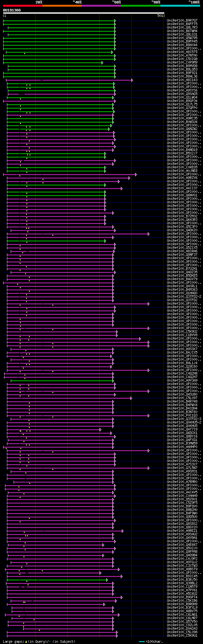Open hit UniRef100_A8I143

click(x=182, y=80)
